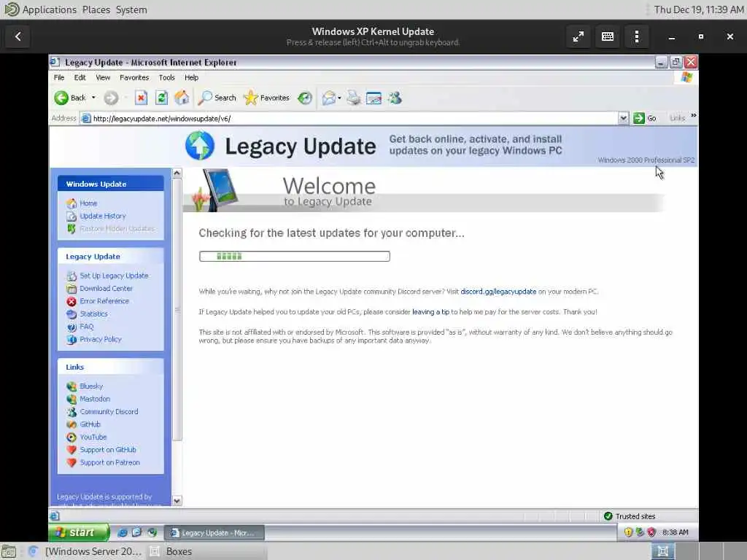The height and width of the screenshot is (560, 747).
Task: Refresh the page using the Refresh icon
Action: point(161,98)
